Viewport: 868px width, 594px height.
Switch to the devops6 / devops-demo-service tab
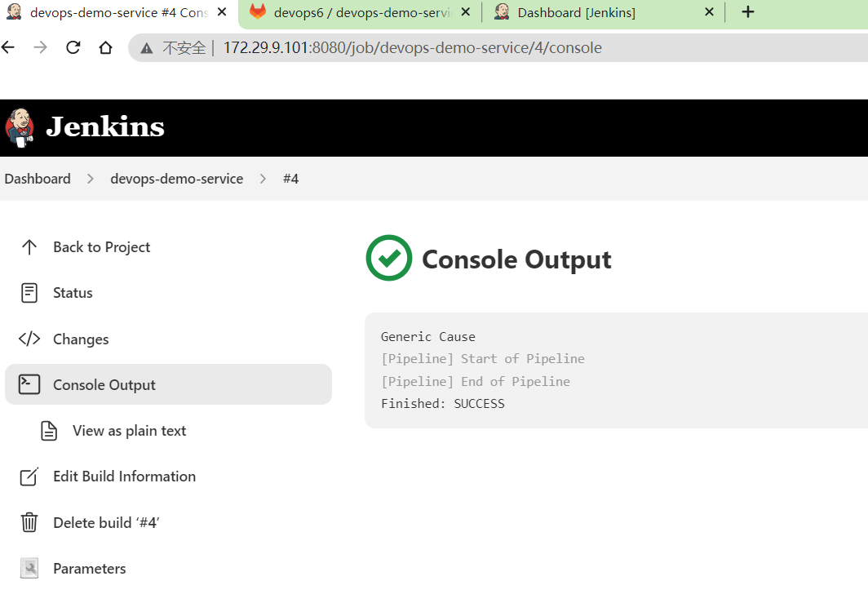(x=360, y=13)
